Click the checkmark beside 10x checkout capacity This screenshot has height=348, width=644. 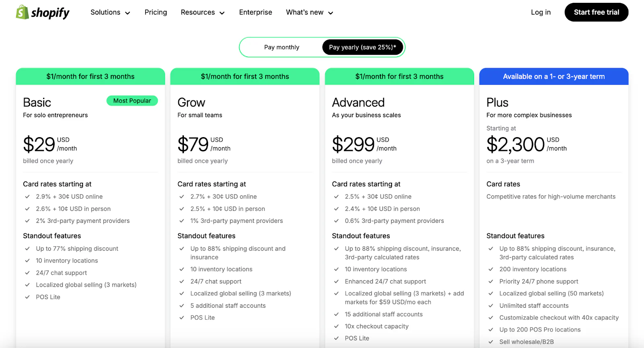[336, 326]
